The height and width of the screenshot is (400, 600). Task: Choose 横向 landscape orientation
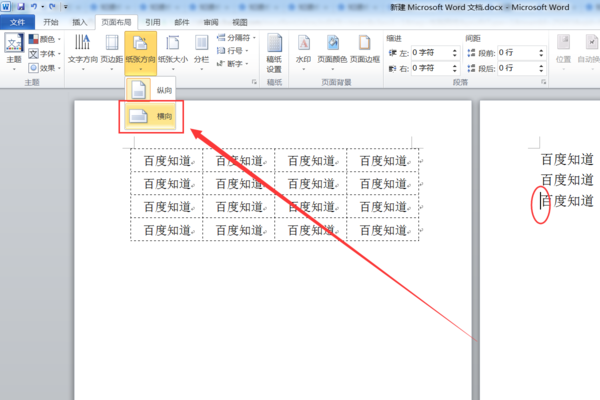[150, 116]
